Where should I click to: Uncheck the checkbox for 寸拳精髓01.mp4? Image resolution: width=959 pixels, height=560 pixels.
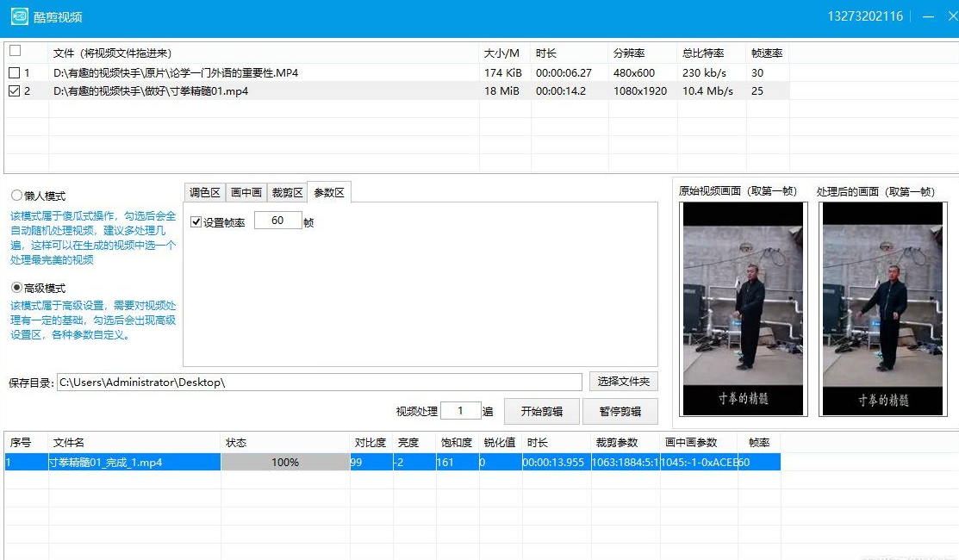[14, 90]
